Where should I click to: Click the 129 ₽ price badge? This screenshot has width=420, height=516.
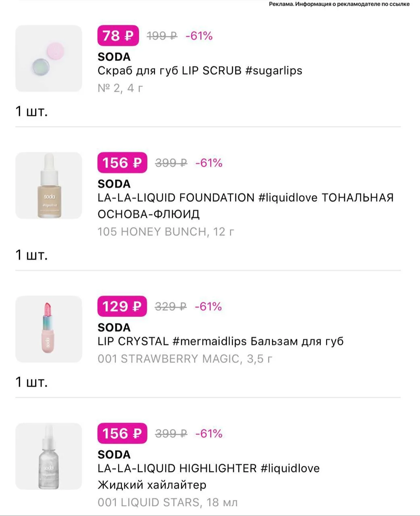(x=122, y=306)
